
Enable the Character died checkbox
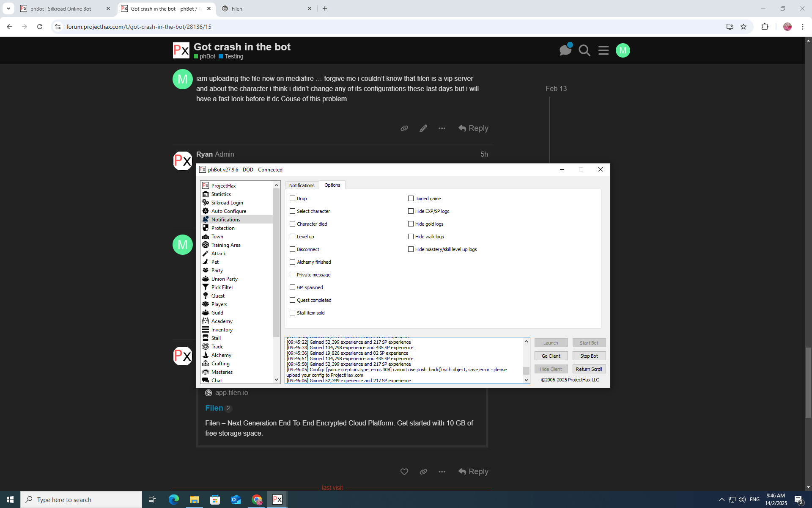[292, 224]
